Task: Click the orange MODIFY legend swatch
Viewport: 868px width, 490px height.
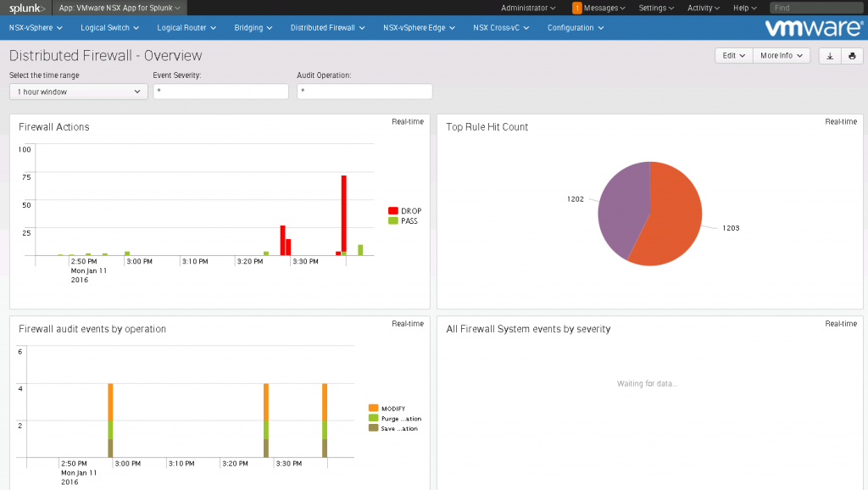Action: tap(373, 409)
